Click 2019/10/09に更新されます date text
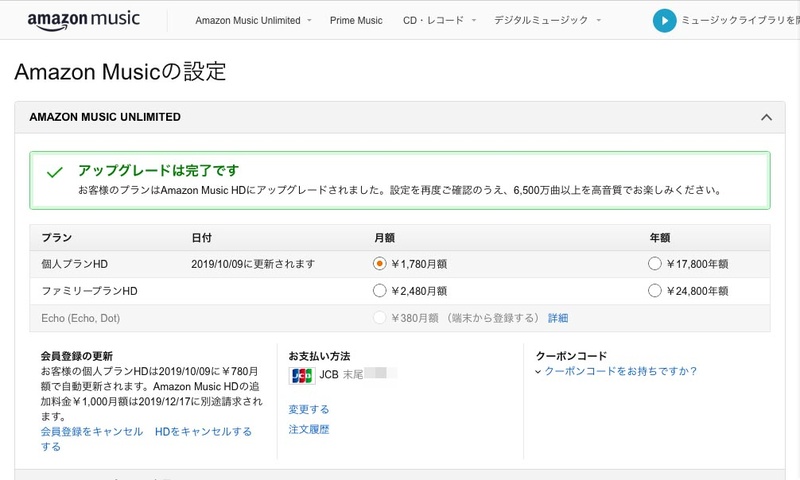Image resolution: width=800 pixels, height=480 pixels. (253, 264)
